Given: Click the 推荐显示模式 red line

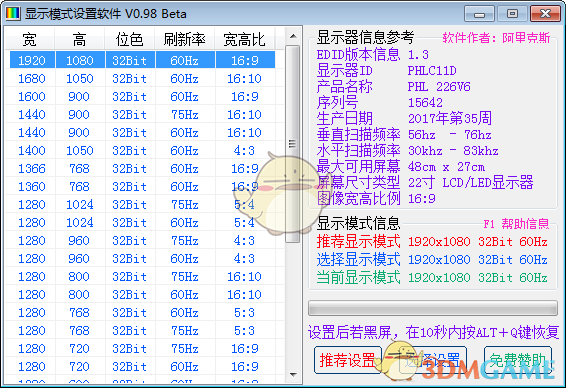Looking at the screenshot, I should coord(432,241).
